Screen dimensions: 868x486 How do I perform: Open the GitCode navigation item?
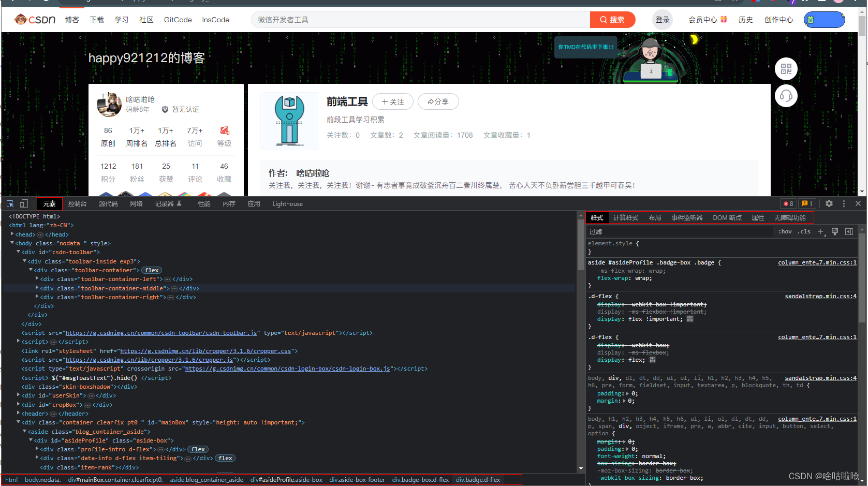(x=178, y=20)
